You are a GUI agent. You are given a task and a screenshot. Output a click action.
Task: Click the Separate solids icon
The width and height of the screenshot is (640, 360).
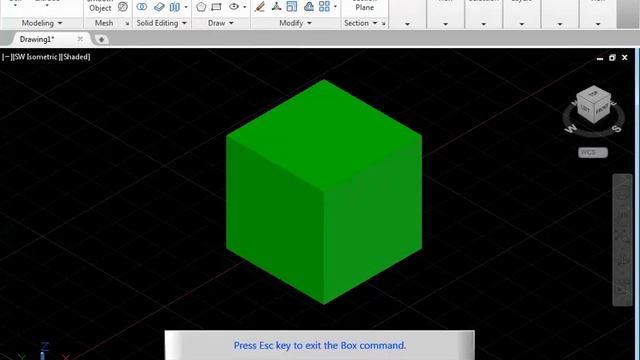tap(175, 7)
